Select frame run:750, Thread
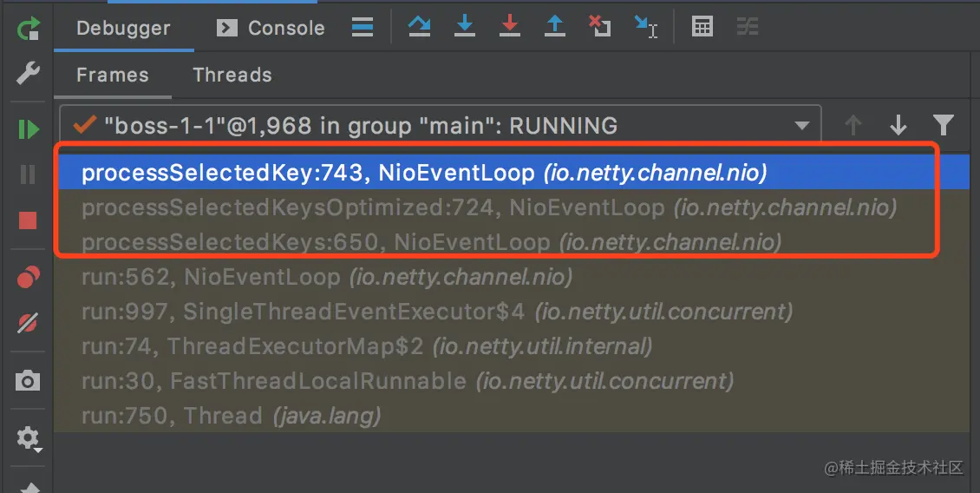This screenshot has height=493, width=980. pyautogui.click(x=512, y=416)
